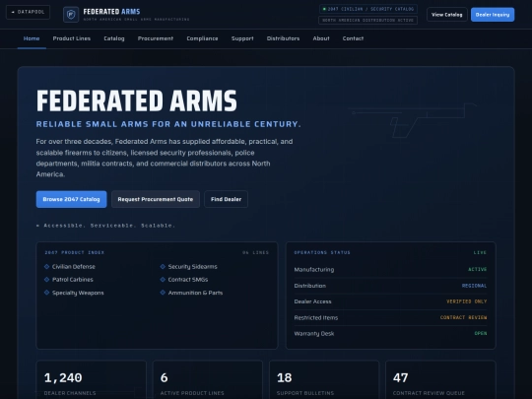The width and height of the screenshot is (532, 399).
Task: Open the Civilian Defense product line
Action: 74,267
